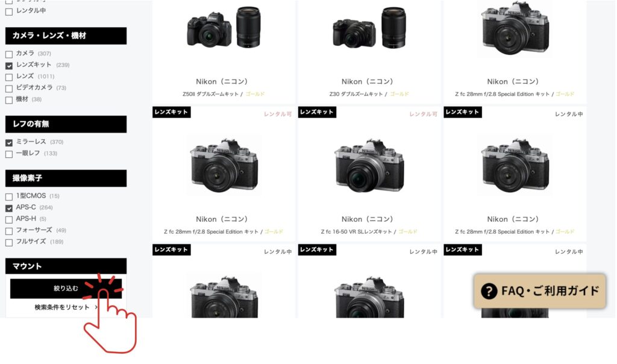Open the Z30 double zoom kit thumbnail
Screen dimensions: 617x364
(369, 27)
